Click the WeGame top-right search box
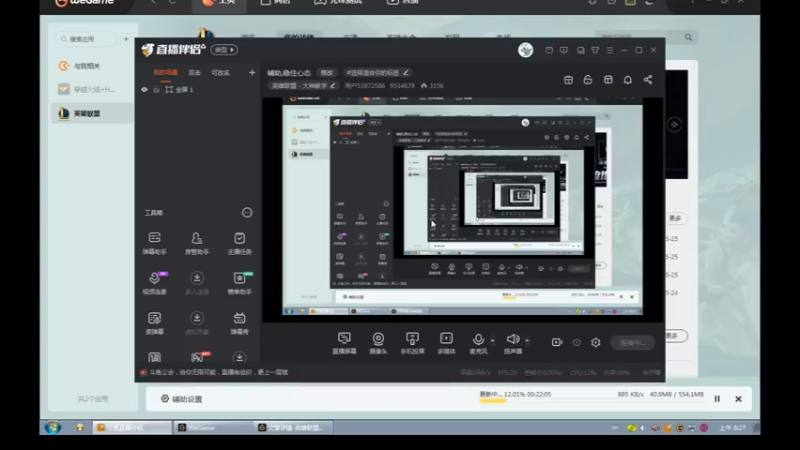This screenshot has width=800, height=450. pos(646,37)
